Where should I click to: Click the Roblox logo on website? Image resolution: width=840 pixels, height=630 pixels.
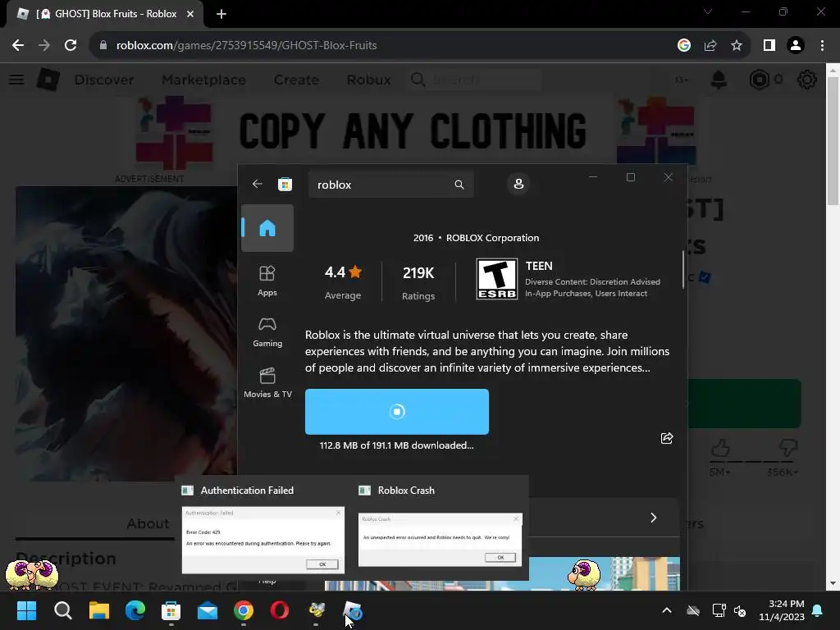tap(48, 80)
